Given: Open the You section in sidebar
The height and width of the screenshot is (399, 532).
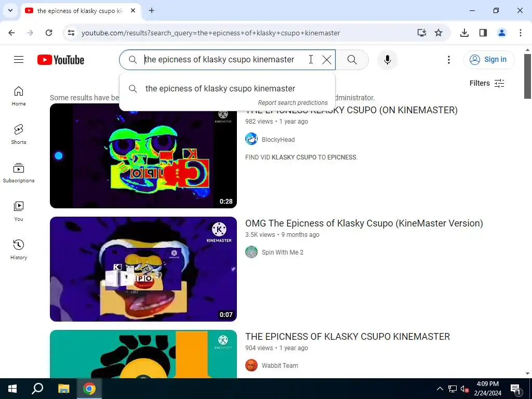Looking at the screenshot, I should pos(19,211).
